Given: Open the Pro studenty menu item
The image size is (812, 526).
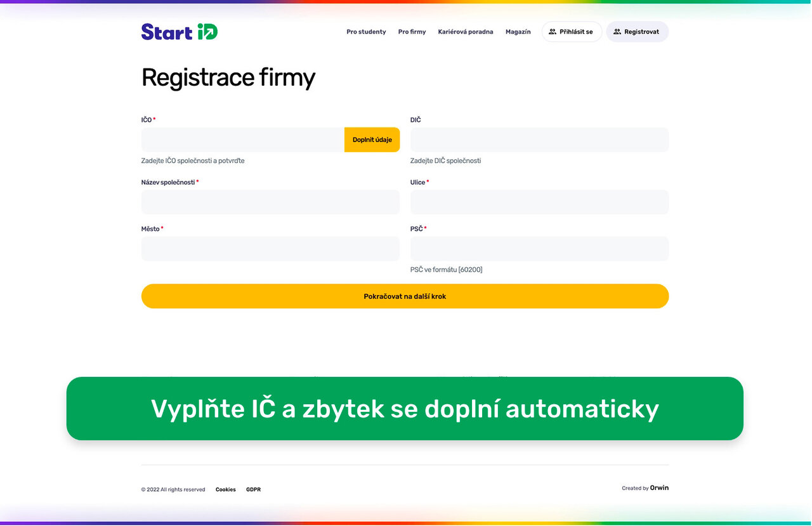Looking at the screenshot, I should (x=366, y=32).
